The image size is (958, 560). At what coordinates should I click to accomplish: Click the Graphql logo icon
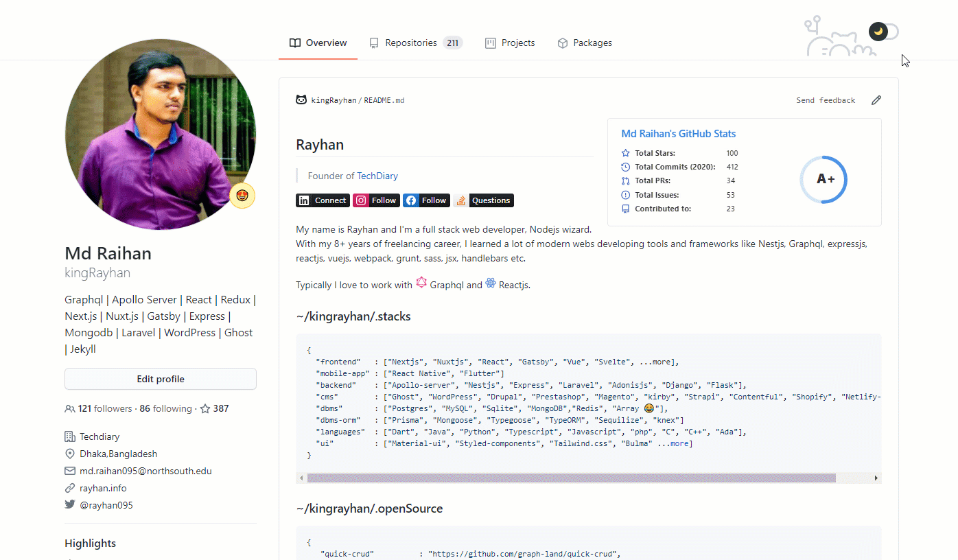click(x=421, y=283)
